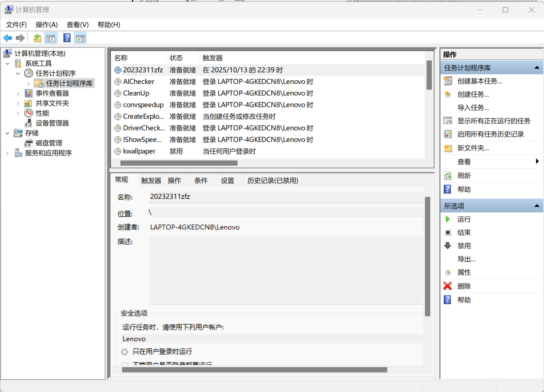The image size is (544, 392).
Task: Open the 查看 submenu arrow
Action: (537, 161)
